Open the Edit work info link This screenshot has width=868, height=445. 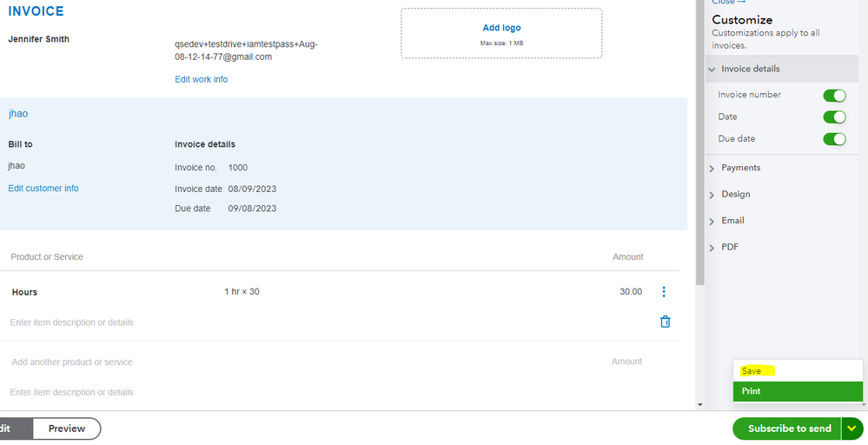[201, 79]
